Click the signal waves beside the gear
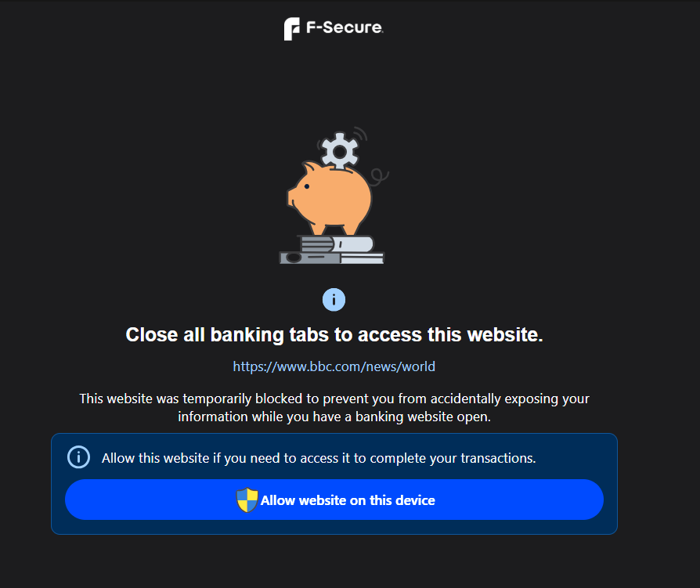The width and height of the screenshot is (700, 588). pyautogui.click(x=361, y=135)
